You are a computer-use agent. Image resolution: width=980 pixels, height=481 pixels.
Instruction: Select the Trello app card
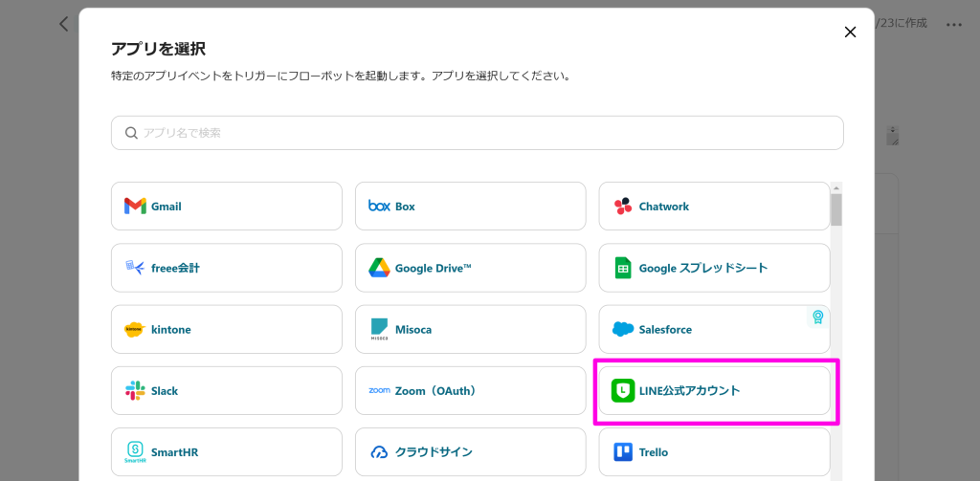coord(714,452)
